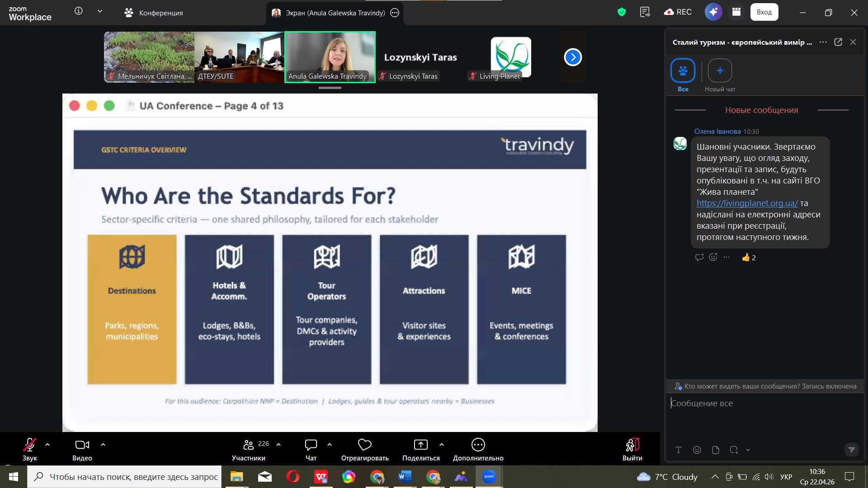Open the AI Companion sparkle icon
This screenshot has width=868, height=488.
click(713, 12)
